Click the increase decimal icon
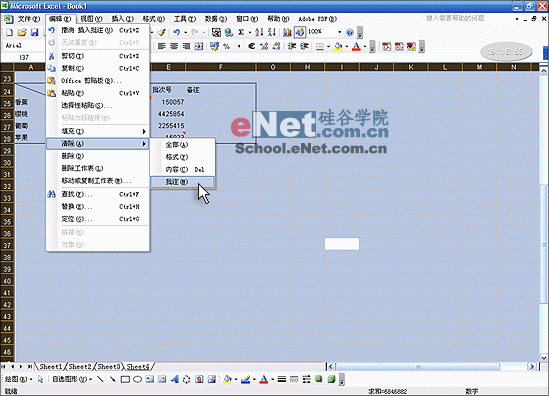This screenshot has height=396, width=549. [264, 46]
